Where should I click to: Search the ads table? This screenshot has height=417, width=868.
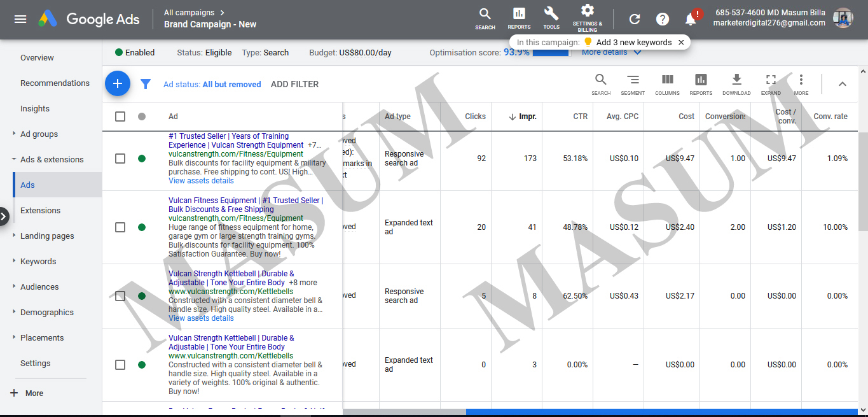pos(601,84)
